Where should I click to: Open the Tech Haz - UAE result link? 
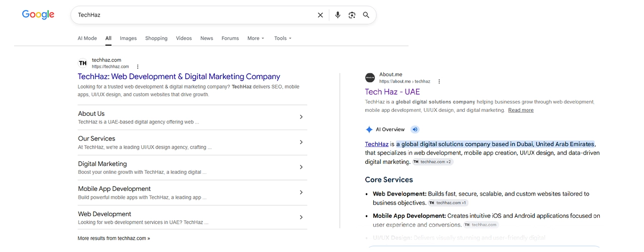392,92
